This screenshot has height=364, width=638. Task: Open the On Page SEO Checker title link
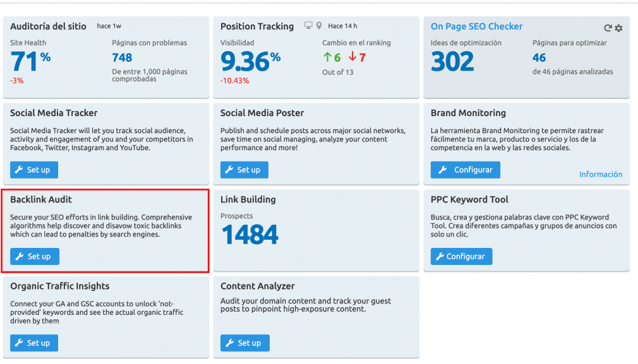click(476, 26)
